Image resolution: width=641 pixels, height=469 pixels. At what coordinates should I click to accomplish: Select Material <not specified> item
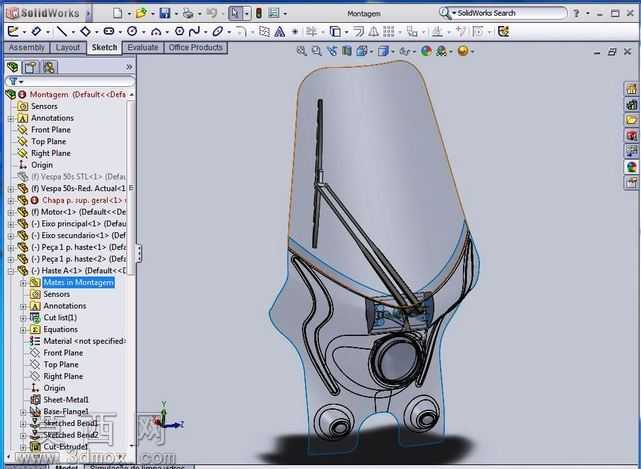pos(84,341)
